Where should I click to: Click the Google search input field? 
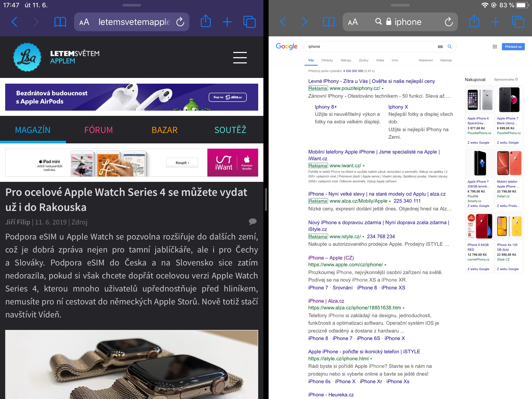tap(371, 46)
